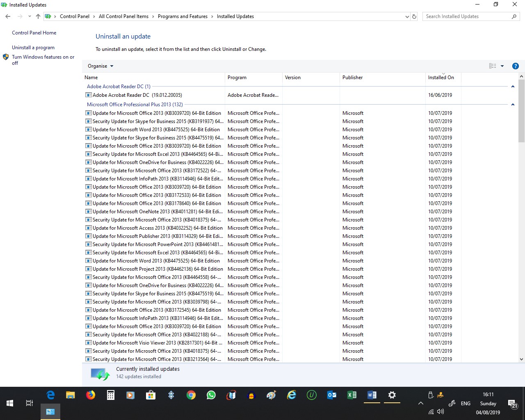Launch Google Chrome from the taskbar

tap(191, 395)
